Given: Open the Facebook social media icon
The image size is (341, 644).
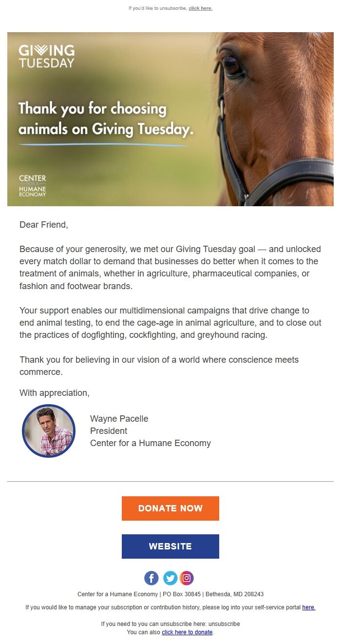Looking at the screenshot, I should [152, 578].
